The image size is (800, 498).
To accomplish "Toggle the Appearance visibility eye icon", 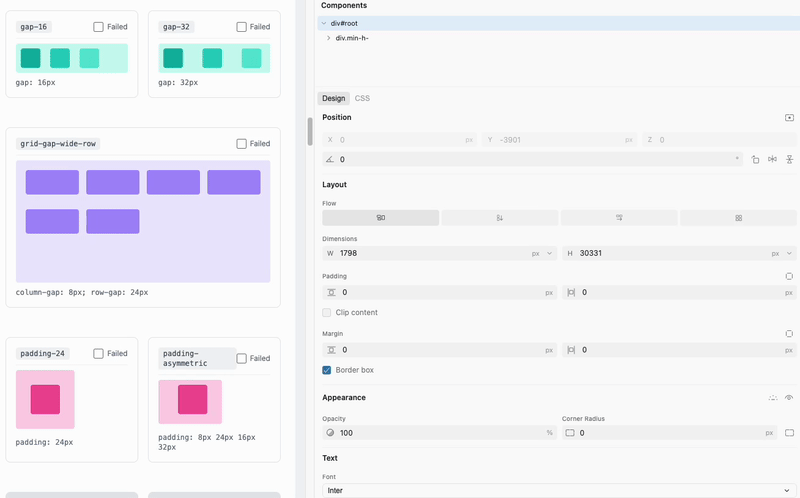I will coord(789,397).
